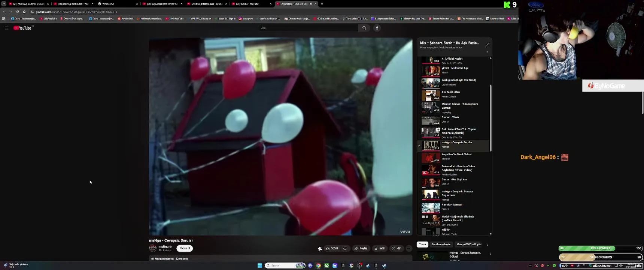Open Chrome from the taskbar
The width and height of the screenshot is (644, 270).
point(318,265)
